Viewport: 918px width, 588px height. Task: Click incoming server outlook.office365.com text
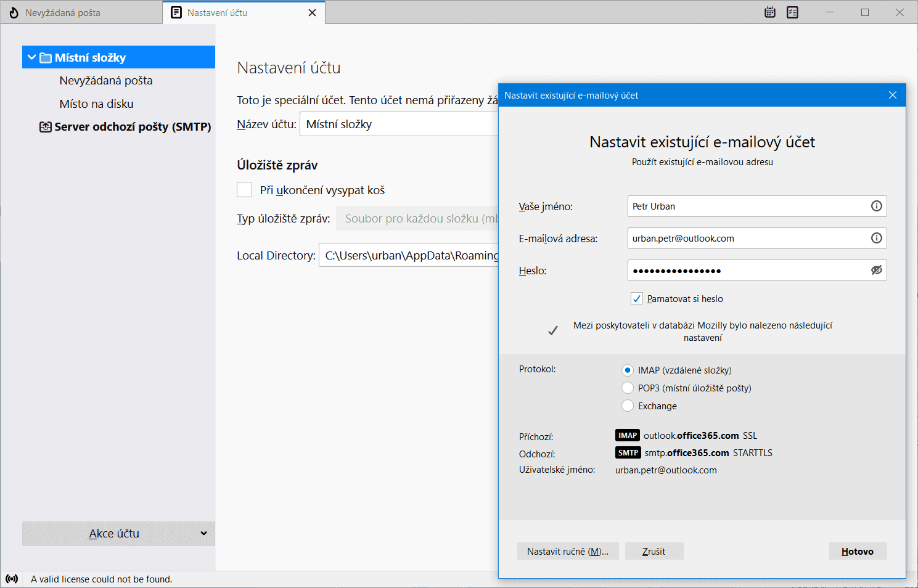click(x=691, y=436)
